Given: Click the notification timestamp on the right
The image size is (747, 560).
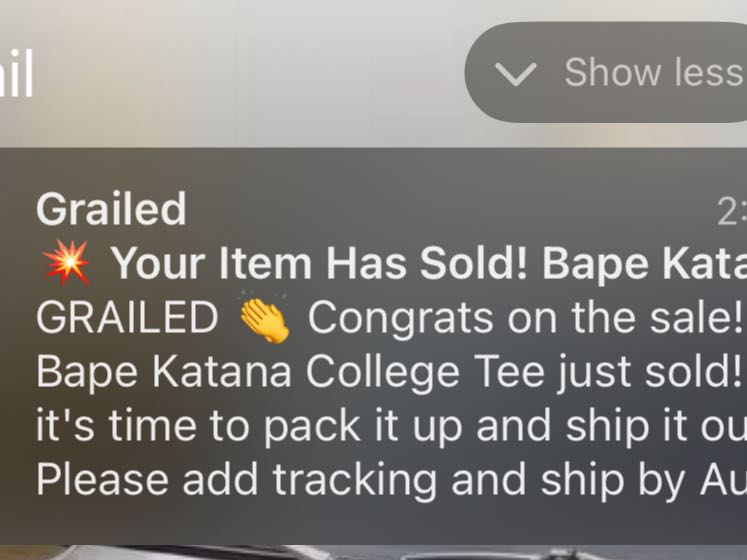Looking at the screenshot, I should 731,211.
